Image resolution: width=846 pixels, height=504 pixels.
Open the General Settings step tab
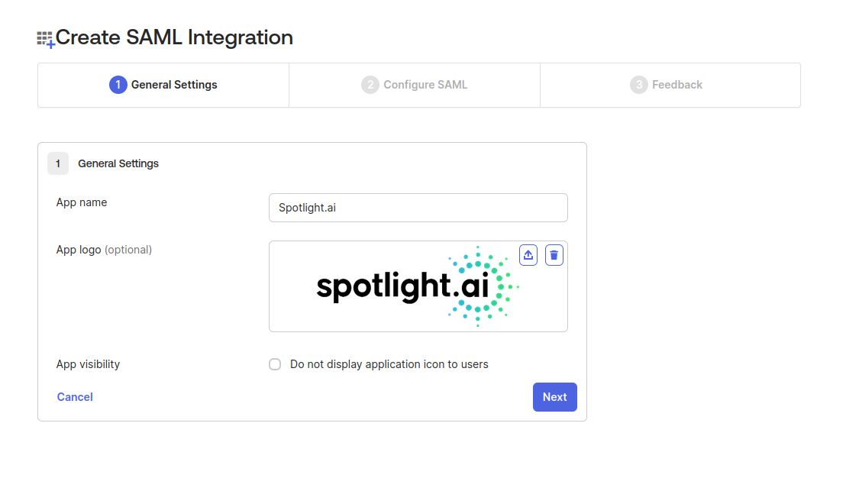[163, 86]
